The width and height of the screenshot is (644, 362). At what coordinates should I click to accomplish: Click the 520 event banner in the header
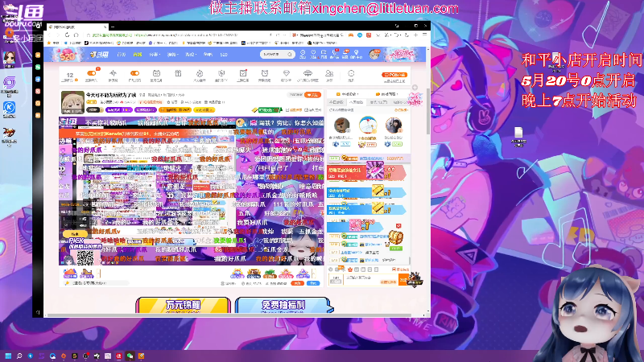(66, 55)
